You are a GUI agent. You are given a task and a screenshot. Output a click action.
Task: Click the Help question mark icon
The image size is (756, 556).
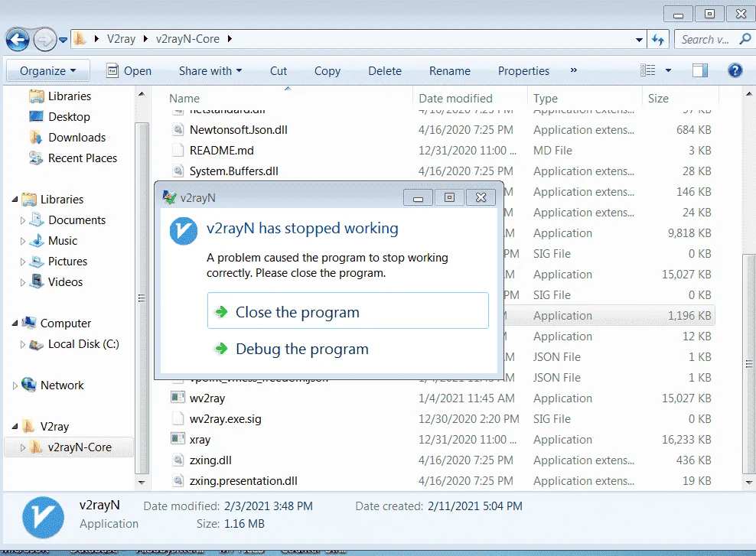coord(735,71)
